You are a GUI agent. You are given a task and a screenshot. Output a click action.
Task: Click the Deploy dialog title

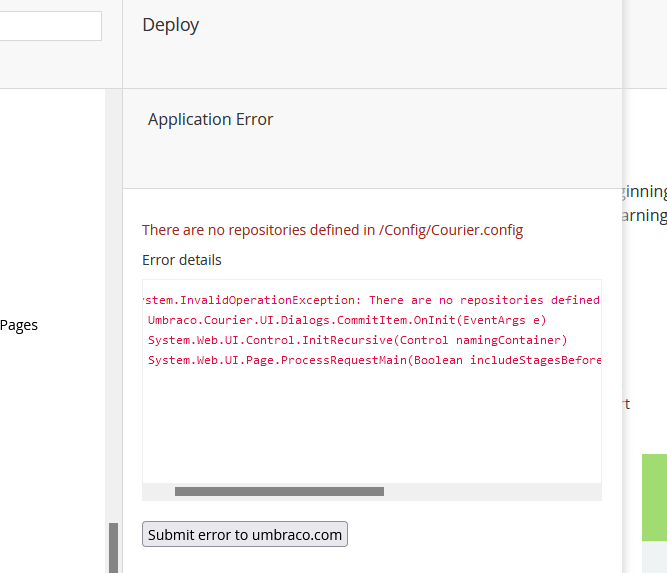[170, 25]
